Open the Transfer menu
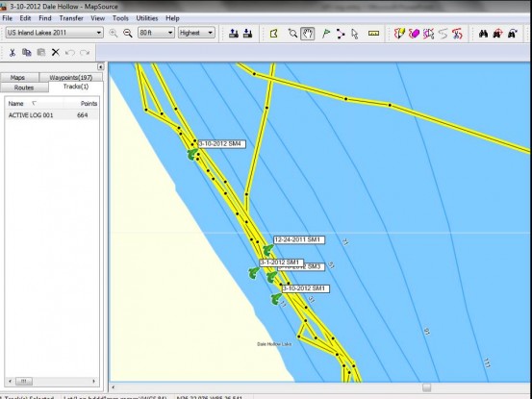Screen dimensions: 532x399 (x=71, y=18)
